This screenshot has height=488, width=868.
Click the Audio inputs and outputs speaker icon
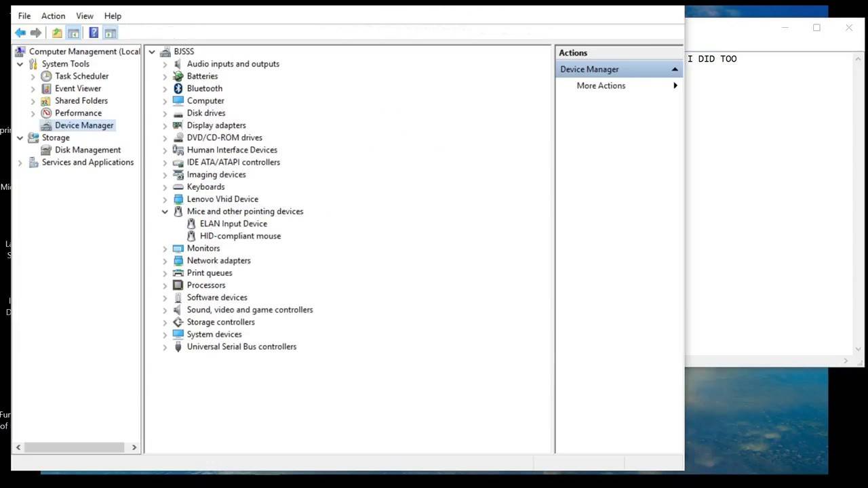[x=178, y=64]
